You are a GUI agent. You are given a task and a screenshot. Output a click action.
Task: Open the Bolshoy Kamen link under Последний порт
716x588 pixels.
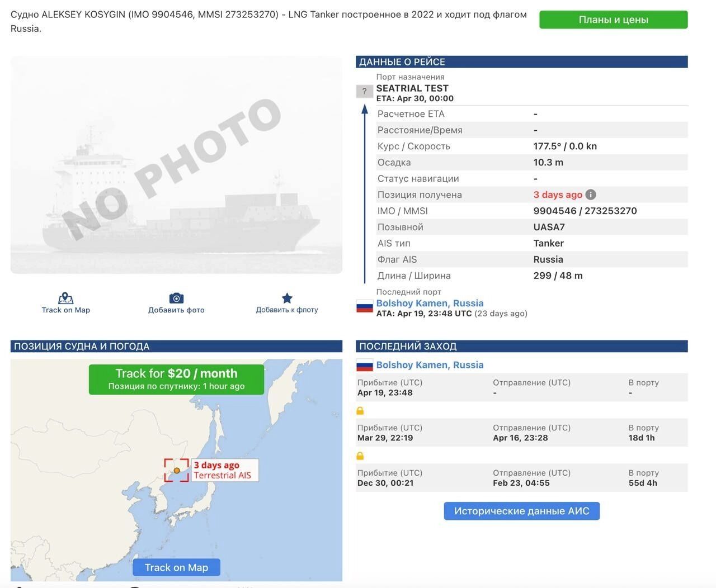pyautogui.click(x=430, y=303)
